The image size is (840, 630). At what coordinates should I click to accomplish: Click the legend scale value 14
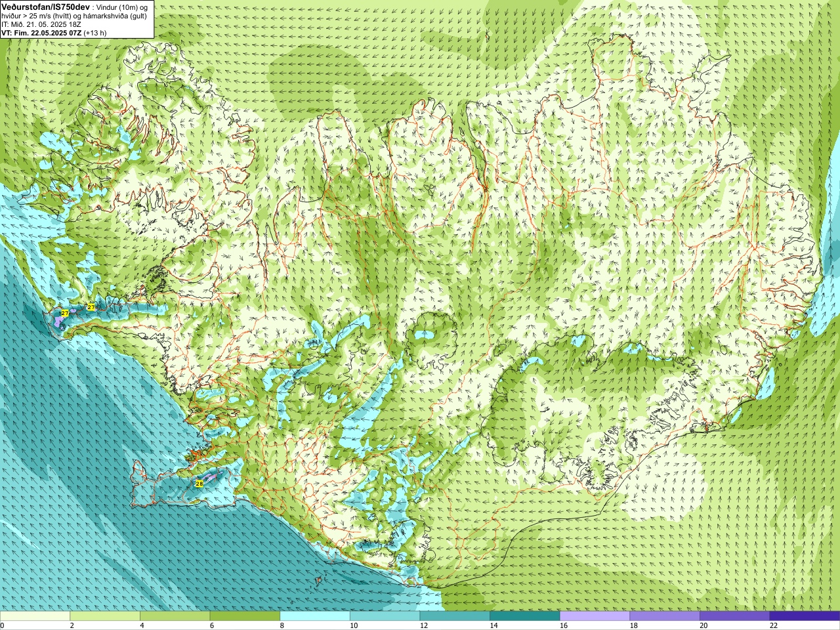click(493, 625)
